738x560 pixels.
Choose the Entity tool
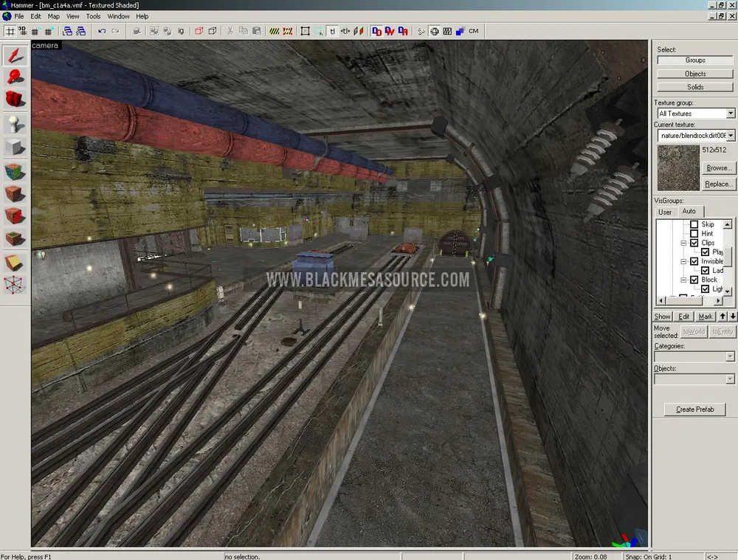pyautogui.click(x=15, y=124)
